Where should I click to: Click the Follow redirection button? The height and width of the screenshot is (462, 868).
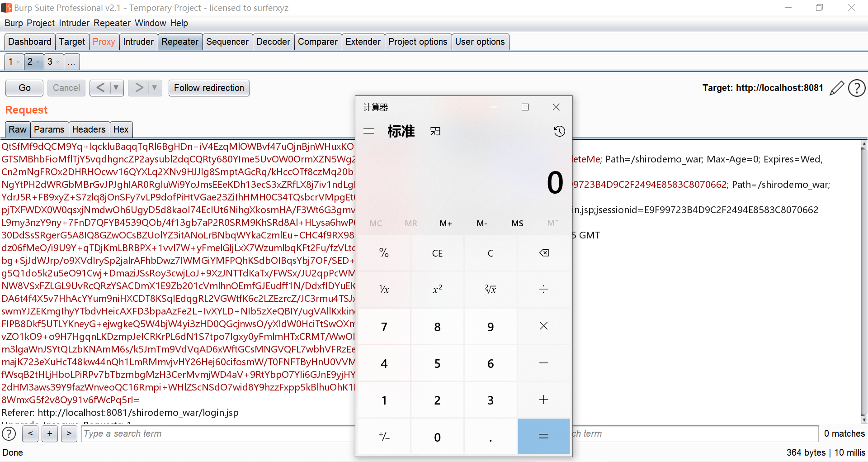[209, 88]
